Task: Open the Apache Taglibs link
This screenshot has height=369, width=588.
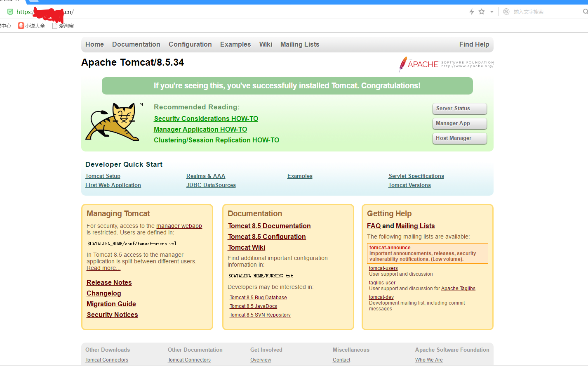Action: coord(458,289)
